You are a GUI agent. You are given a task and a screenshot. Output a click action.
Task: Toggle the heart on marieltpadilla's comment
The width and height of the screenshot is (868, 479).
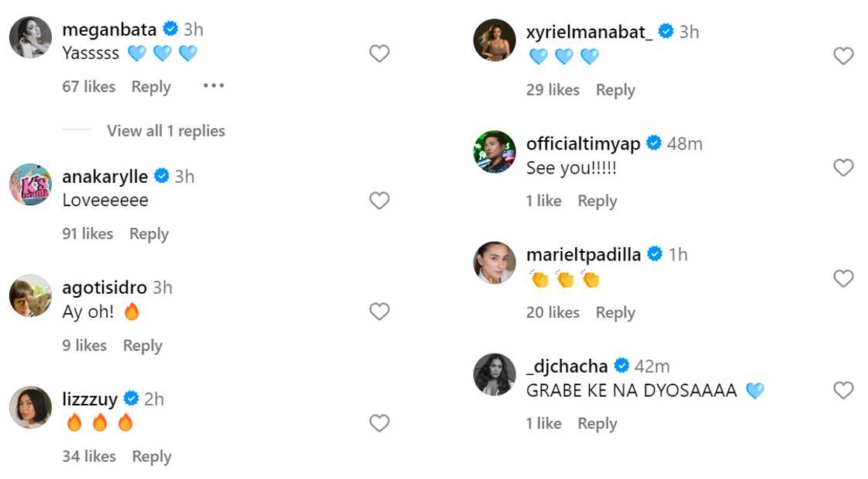coord(844,278)
